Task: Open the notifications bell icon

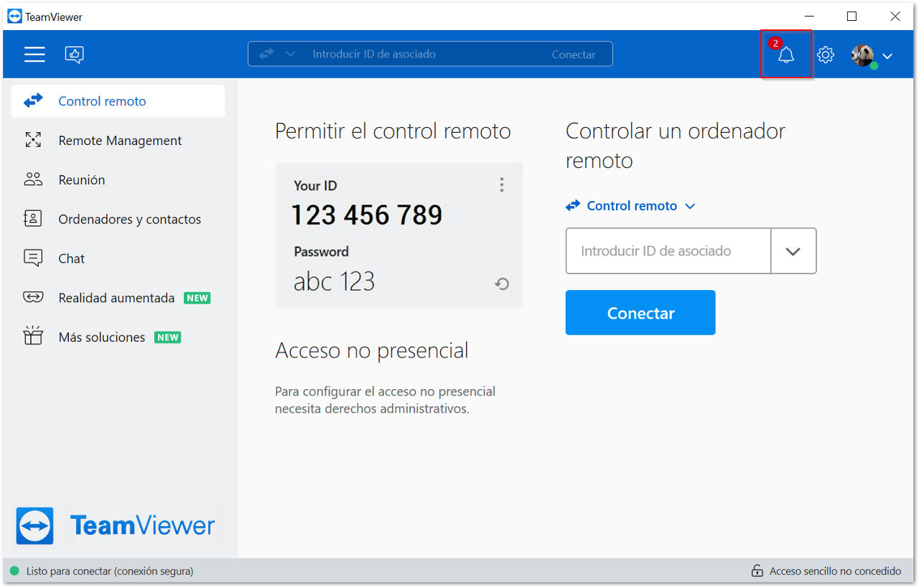Action: point(786,55)
